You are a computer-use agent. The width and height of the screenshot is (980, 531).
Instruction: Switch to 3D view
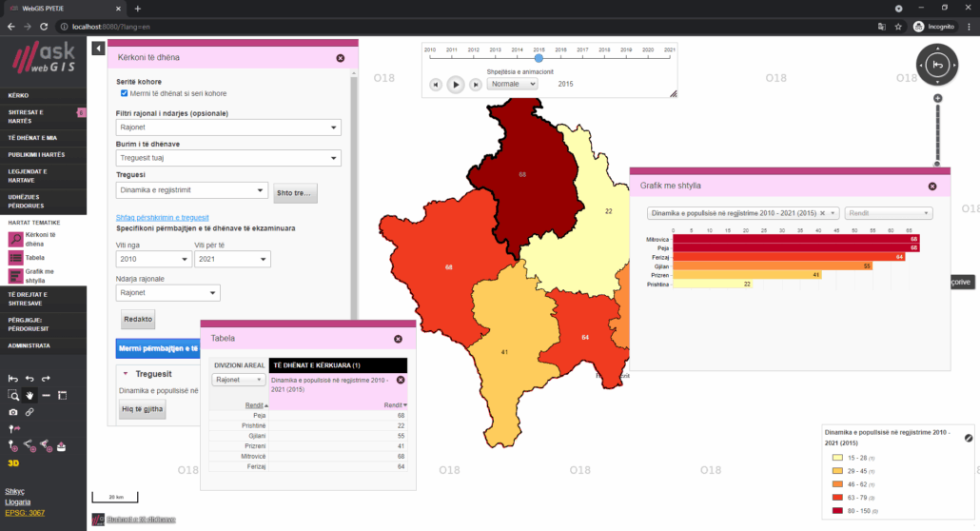(13, 462)
